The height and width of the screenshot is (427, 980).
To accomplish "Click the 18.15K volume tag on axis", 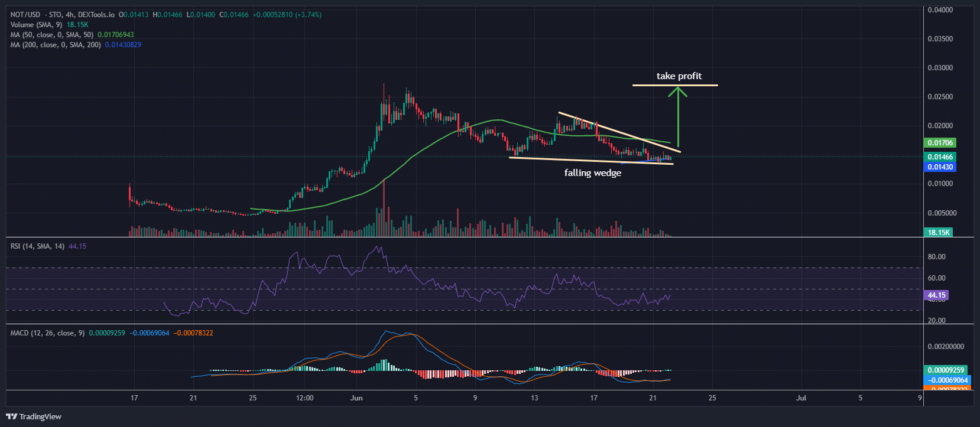I will click(938, 232).
